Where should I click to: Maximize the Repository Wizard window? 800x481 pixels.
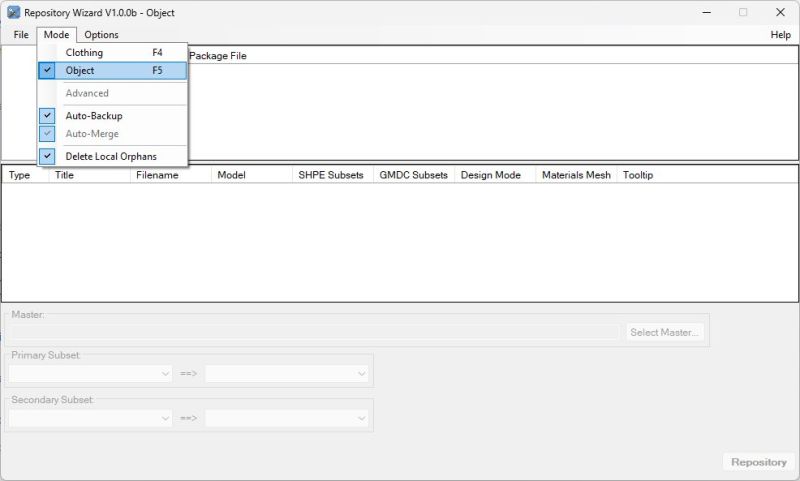pyautogui.click(x=743, y=12)
